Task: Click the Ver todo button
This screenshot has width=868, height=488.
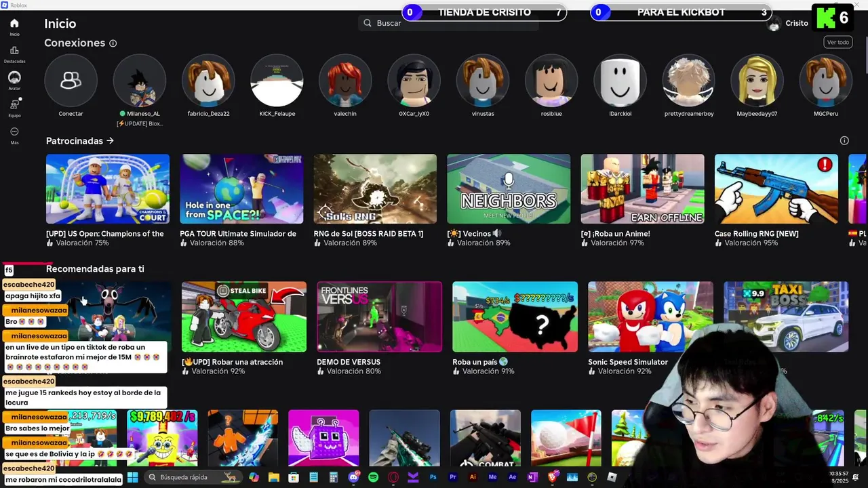Action: click(837, 42)
